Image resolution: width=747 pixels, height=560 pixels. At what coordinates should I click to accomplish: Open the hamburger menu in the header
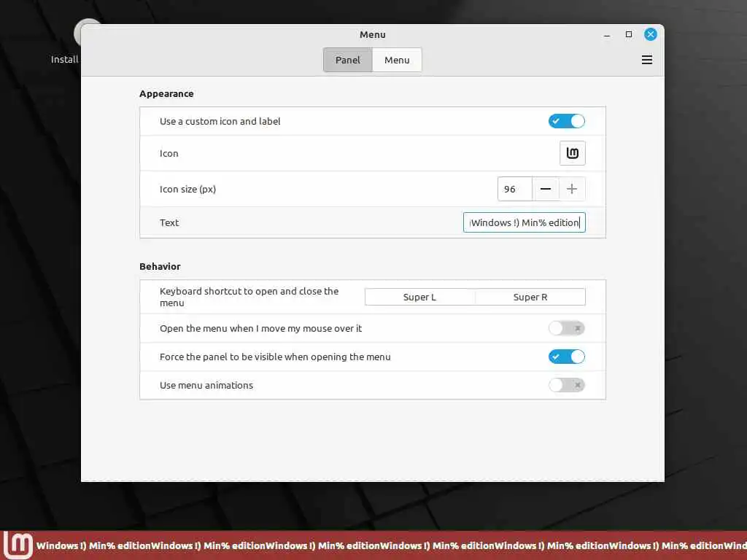point(646,60)
